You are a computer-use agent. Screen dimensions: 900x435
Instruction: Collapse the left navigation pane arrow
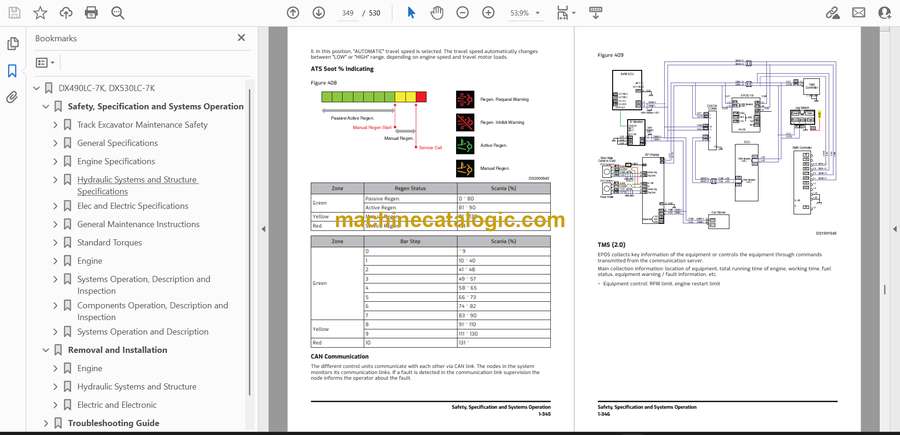pyautogui.click(x=263, y=229)
